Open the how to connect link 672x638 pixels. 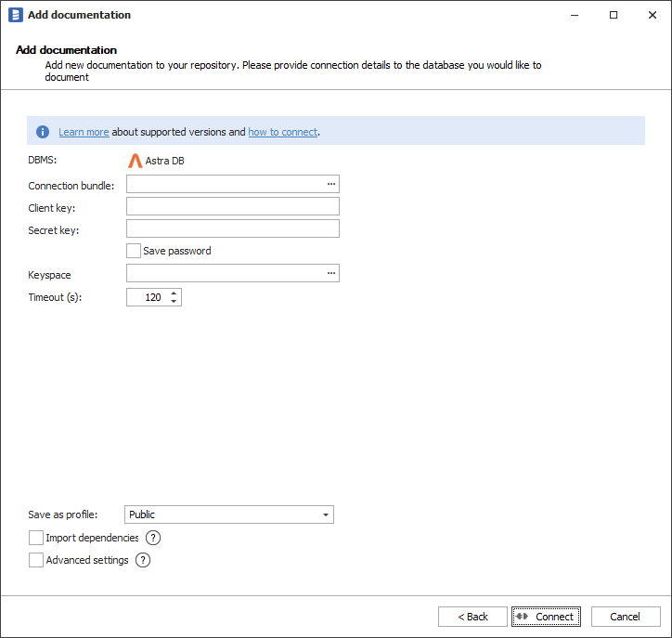pos(282,132)
